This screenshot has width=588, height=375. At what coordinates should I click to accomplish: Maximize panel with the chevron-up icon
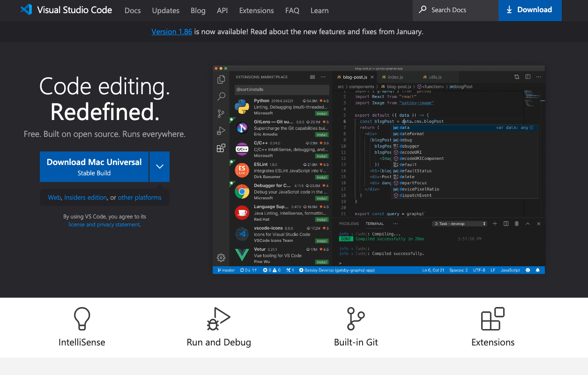point(528,224)
